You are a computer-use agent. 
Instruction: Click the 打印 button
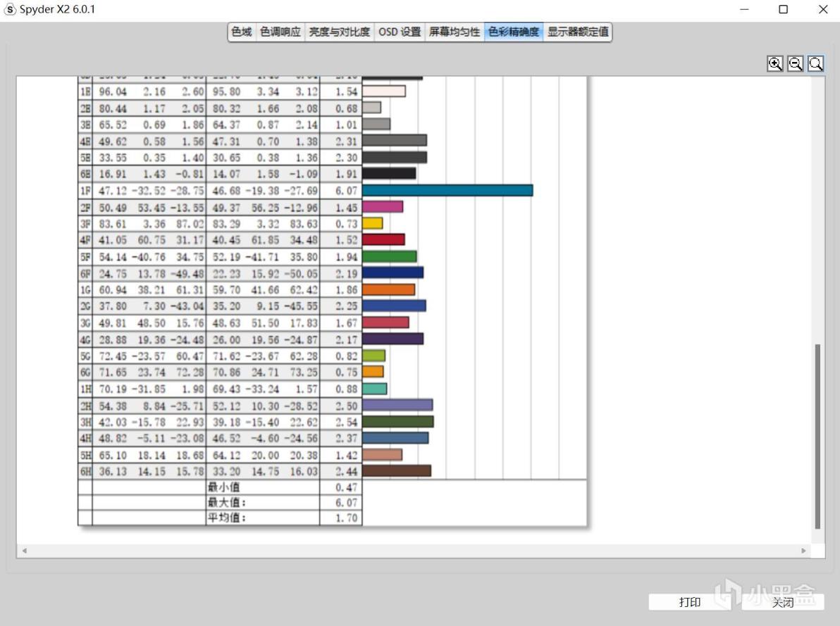click(x=689, y=603)
